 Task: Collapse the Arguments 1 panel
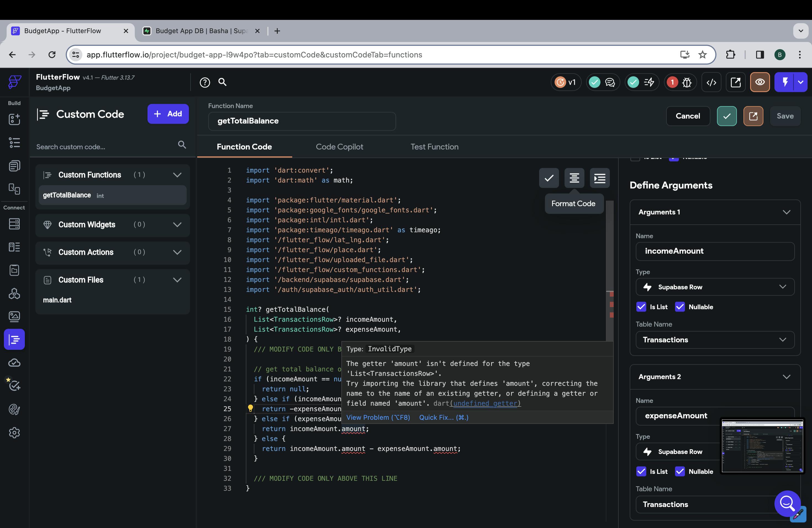(x=786, y=212)
